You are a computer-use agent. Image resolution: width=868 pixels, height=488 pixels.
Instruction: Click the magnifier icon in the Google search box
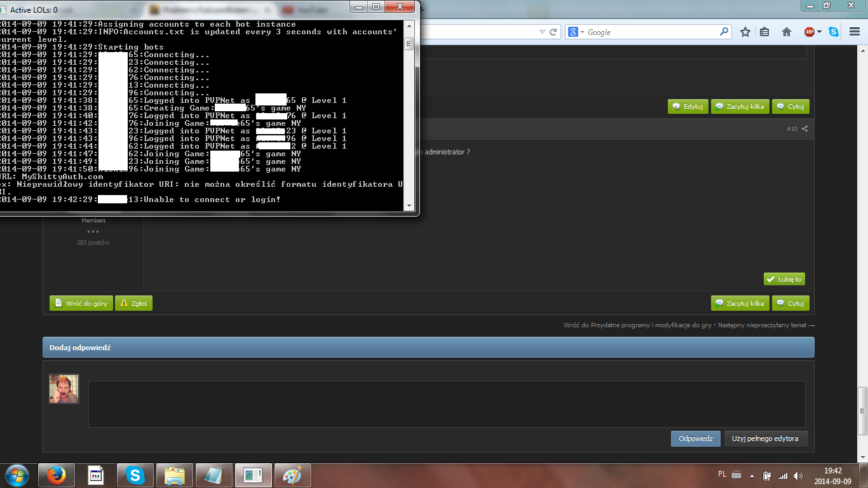pos(724,32)
